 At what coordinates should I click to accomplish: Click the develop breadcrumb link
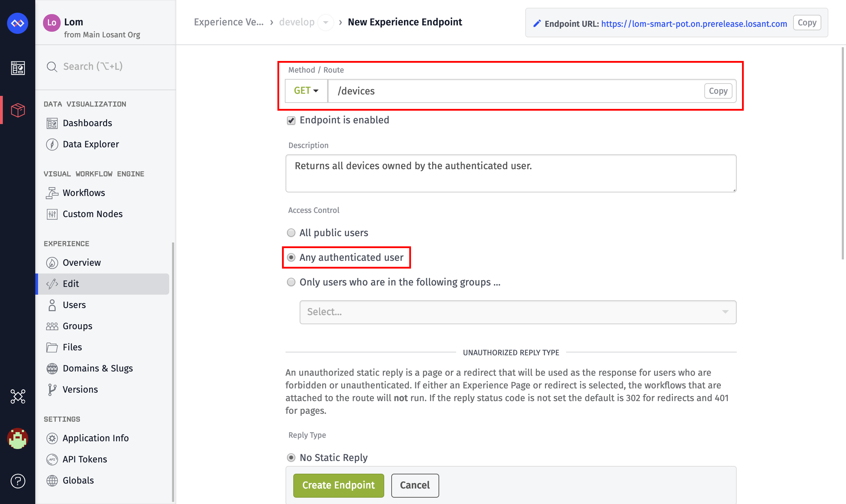tap(297, 22)
